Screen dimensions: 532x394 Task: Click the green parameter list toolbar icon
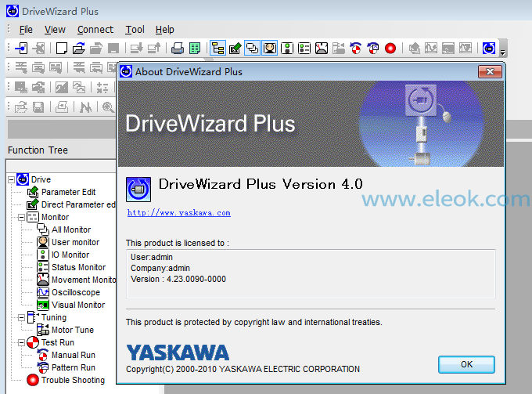tap(195, 49)
